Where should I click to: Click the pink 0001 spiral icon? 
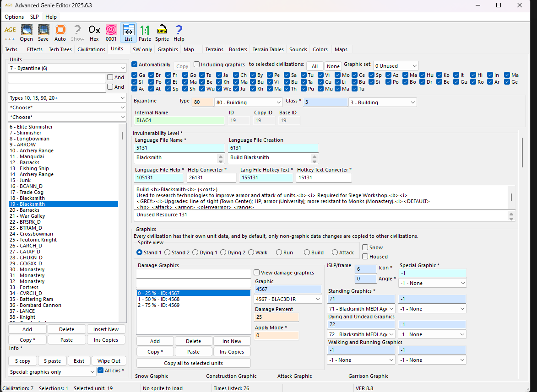tap(111, 30)
